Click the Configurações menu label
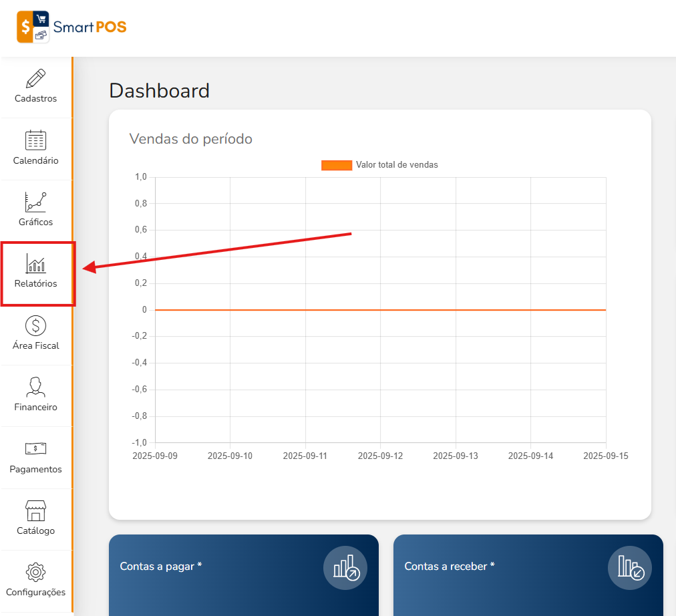Viewport: 676px width, 616px height. [36, 593]
